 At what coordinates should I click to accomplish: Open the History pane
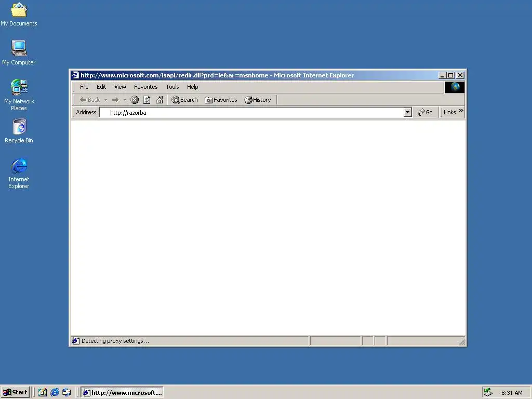[258, 100]
